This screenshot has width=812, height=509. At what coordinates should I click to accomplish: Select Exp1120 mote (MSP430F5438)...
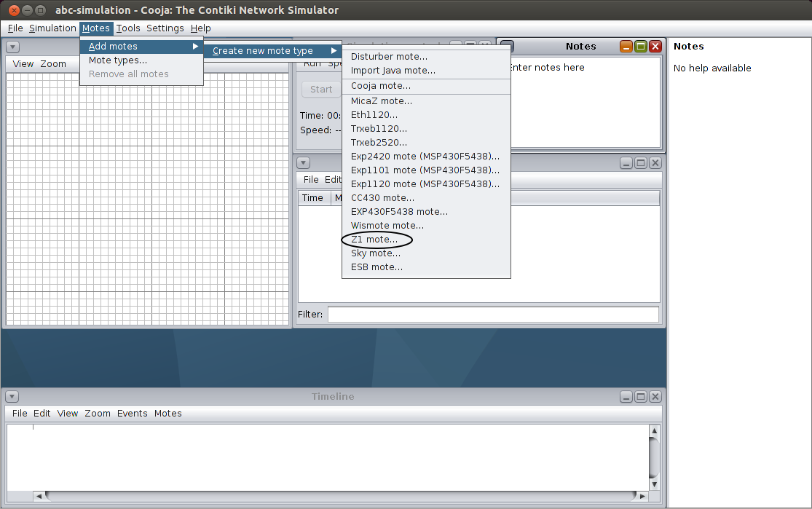click(x=426, y=184)
